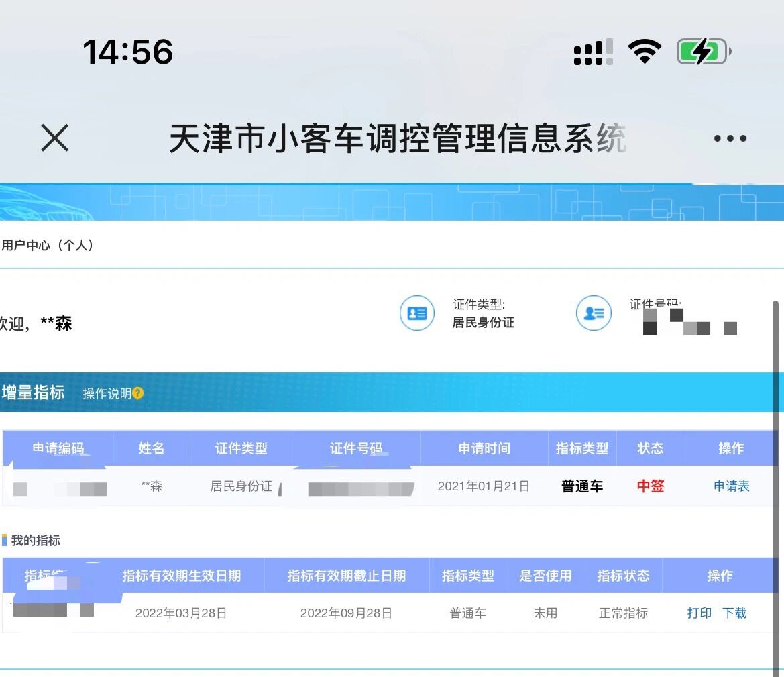
Task: Click the vertical scrollbar on the right
Action: pos(775,488)
